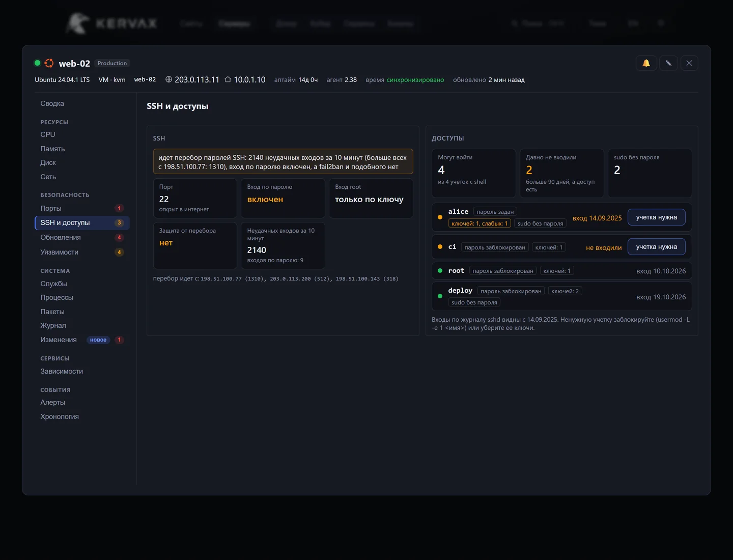This screenshot has width=733, height=560.
Task: Open the Процессы section
Action: 82,297
